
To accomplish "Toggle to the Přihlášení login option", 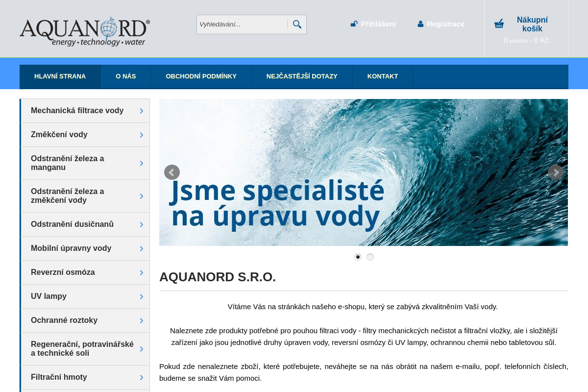I will pyautogui.click(x=378, y=24).
